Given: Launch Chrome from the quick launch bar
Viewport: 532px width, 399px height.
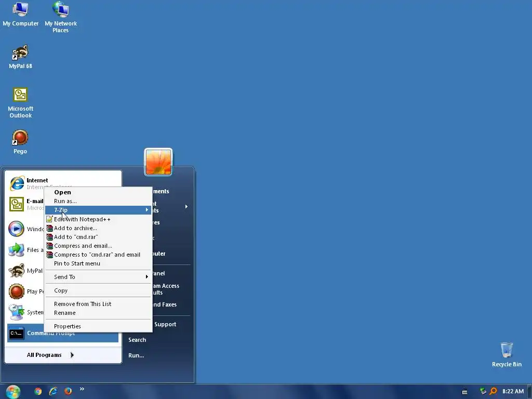Looking at the screenshot, I should pyautogui.click(x=38, y=391).
